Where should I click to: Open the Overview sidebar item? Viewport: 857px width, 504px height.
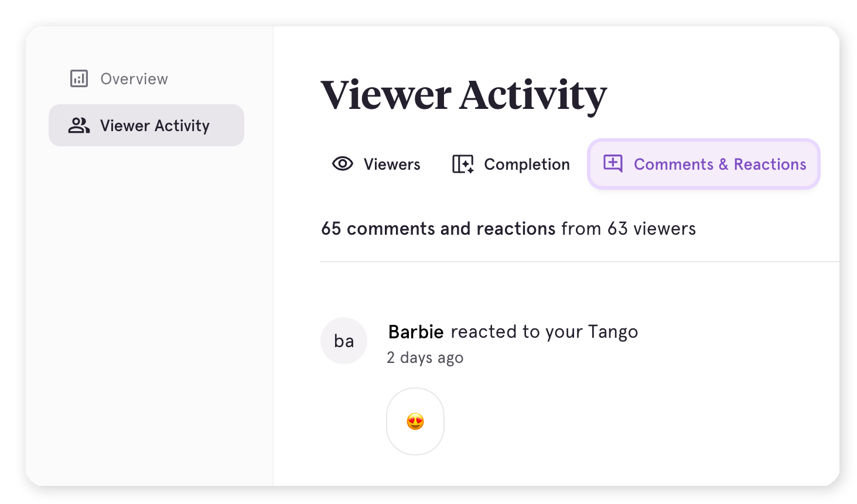134,78
